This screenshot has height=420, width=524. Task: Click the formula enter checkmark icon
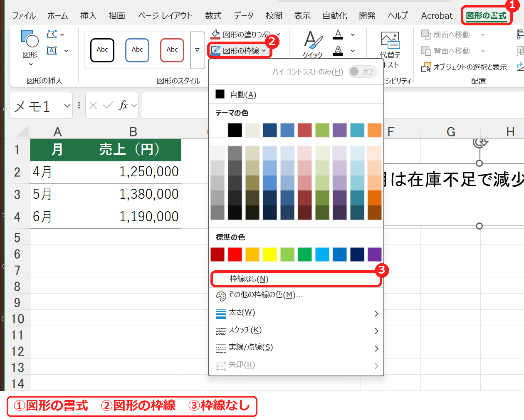[x=108, y=106]
